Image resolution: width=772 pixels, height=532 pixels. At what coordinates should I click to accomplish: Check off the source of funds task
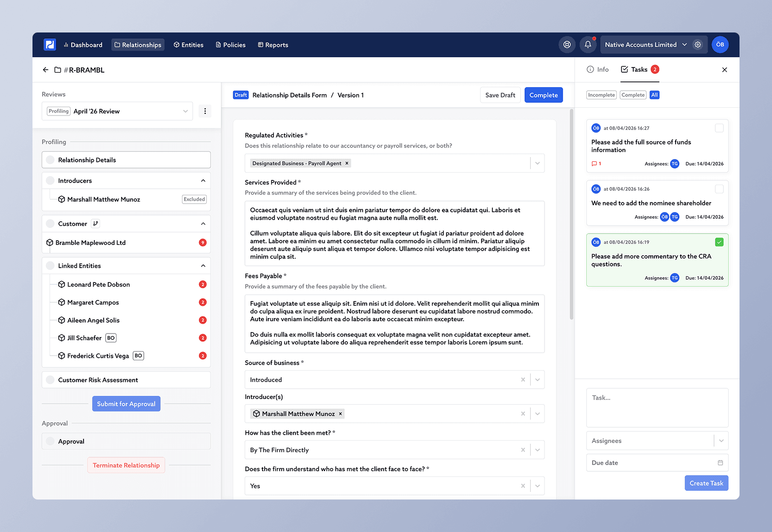pos(719,128)
